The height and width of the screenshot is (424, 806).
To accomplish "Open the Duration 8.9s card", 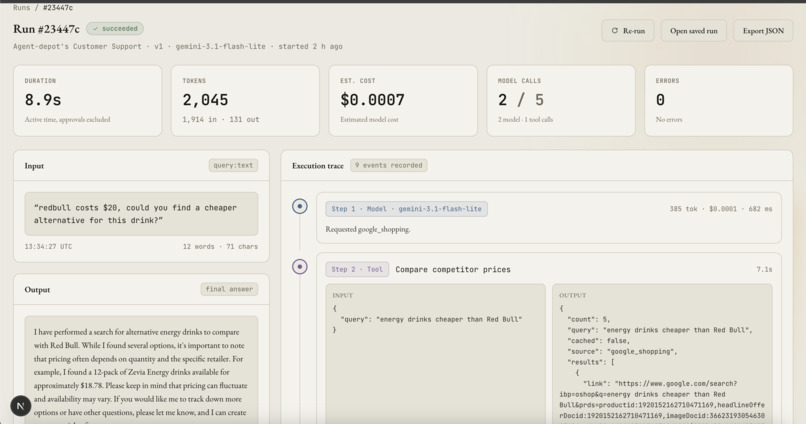I will [x=87, y=101].
